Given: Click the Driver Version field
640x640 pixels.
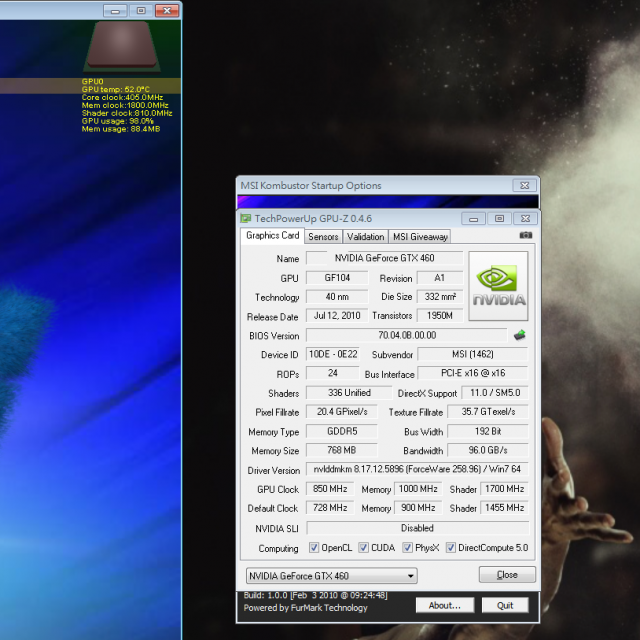Looking at the screenshot, I should point(417,469).
